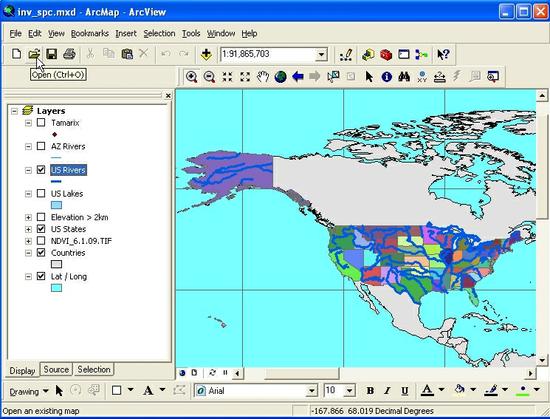
Task: Open ArcCatalog from the toolbar
Action: [x=368, y=55]
